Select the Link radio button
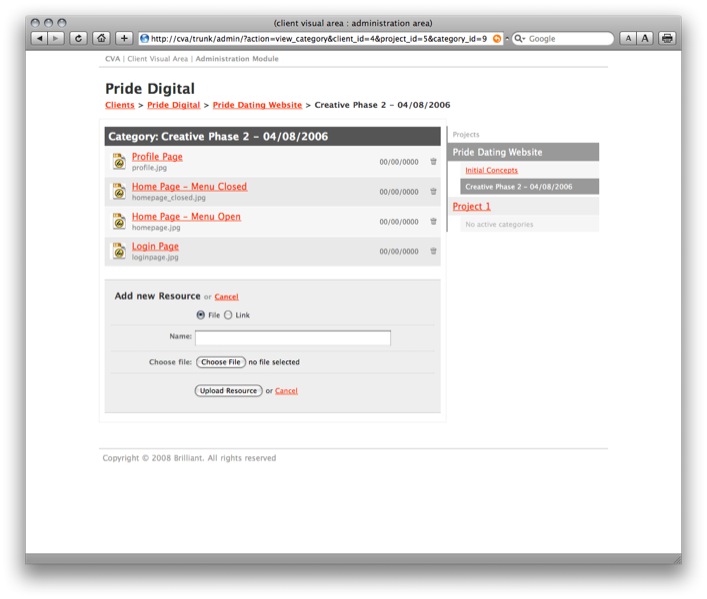This screenshot has height=599, width=707. pyautogui.click(x=228, y=315)
